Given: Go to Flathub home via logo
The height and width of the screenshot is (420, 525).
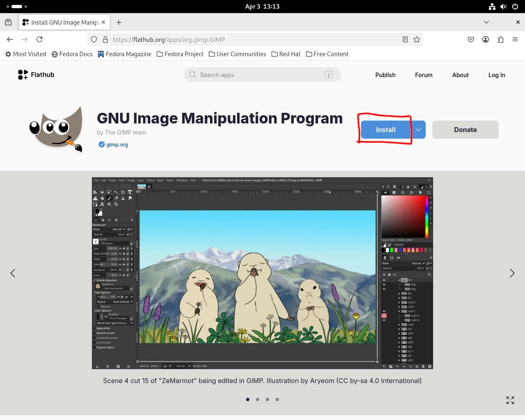Looking at the screenshot, I should [x=36, y=75].
